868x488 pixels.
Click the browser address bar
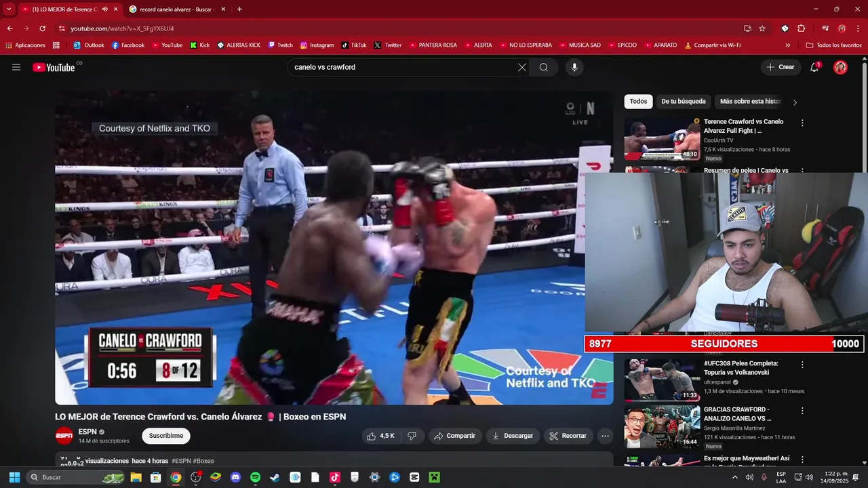coord(400,28)
